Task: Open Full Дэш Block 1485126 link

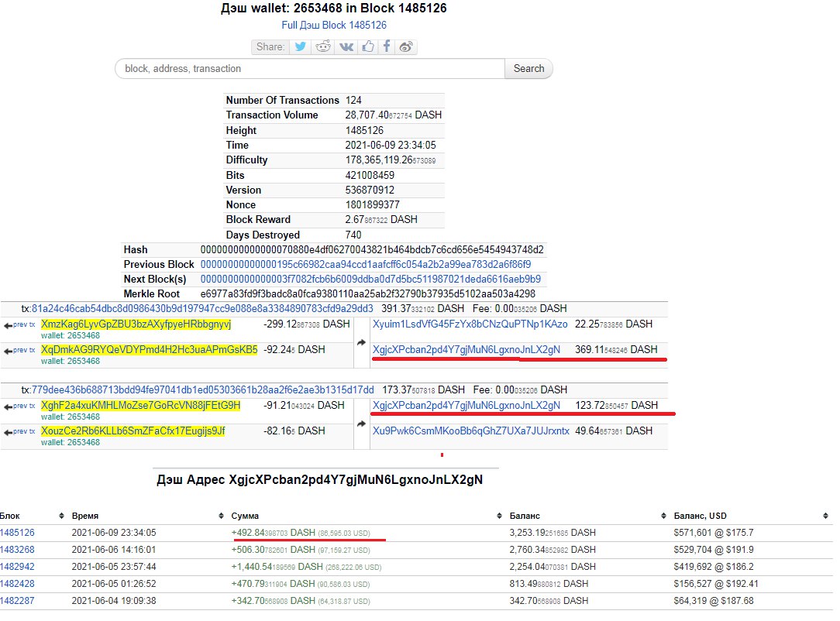Action: 334,25
